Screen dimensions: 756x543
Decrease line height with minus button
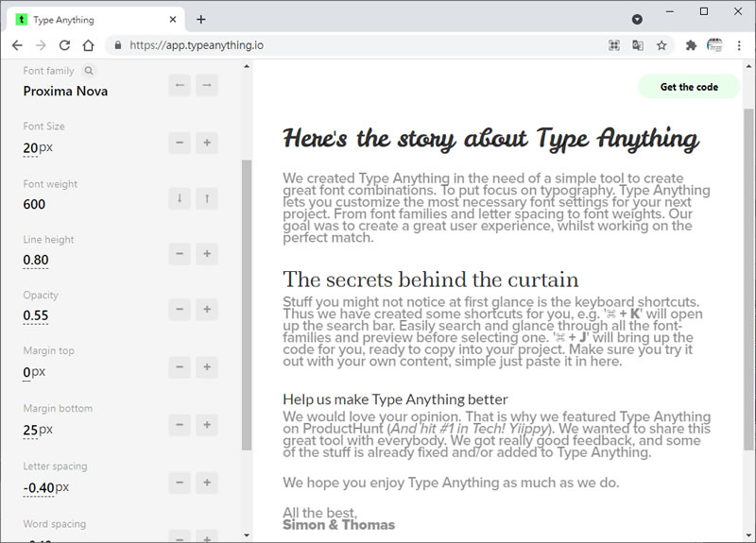[x=179, y=254]
